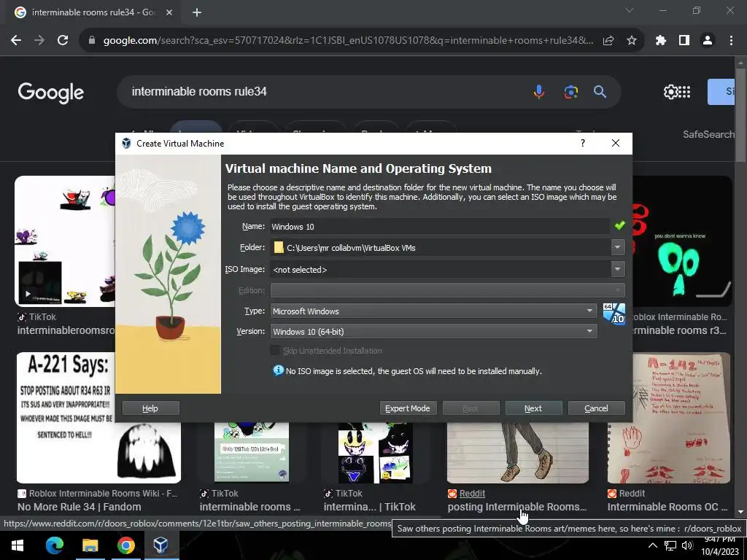Expand the ISO Image dropdown arrow

(x=617, y=269)
